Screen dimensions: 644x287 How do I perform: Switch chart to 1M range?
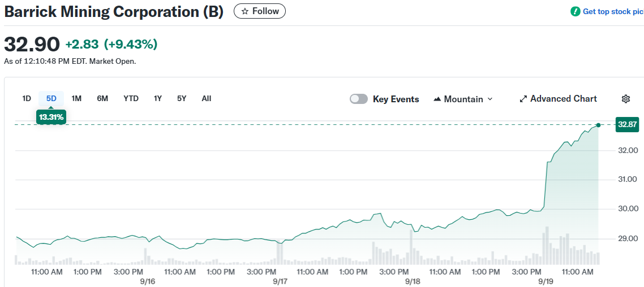[x=76, y=98]
